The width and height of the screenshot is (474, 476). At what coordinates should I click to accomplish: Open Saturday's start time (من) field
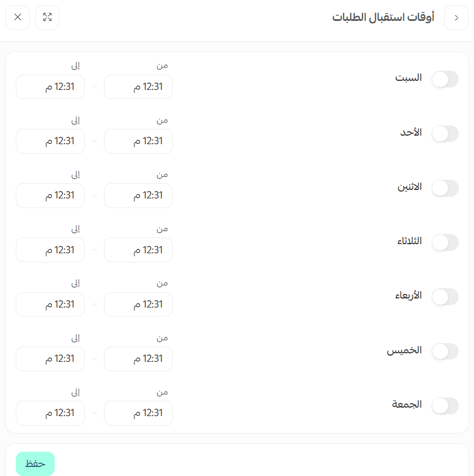(138, 86)
